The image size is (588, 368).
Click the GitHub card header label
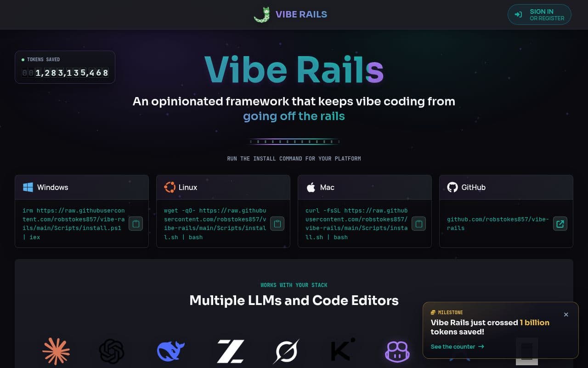click(474, 187)
